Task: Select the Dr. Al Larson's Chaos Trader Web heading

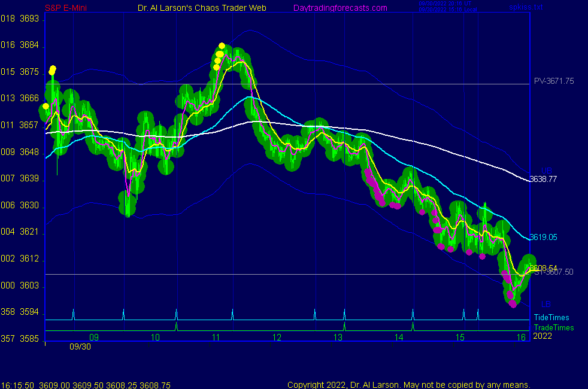Action: pyautogui.click(x=202, y=8)
